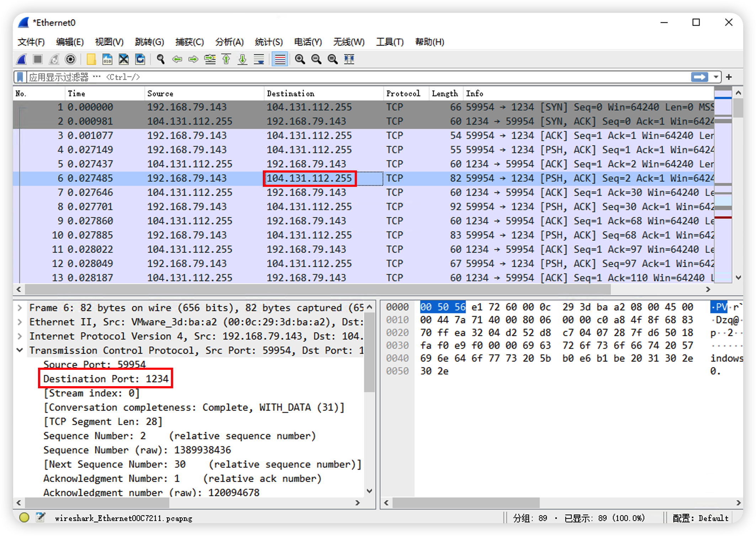Go to specified packet icon
756x536 pixels.
click(210, 59)
